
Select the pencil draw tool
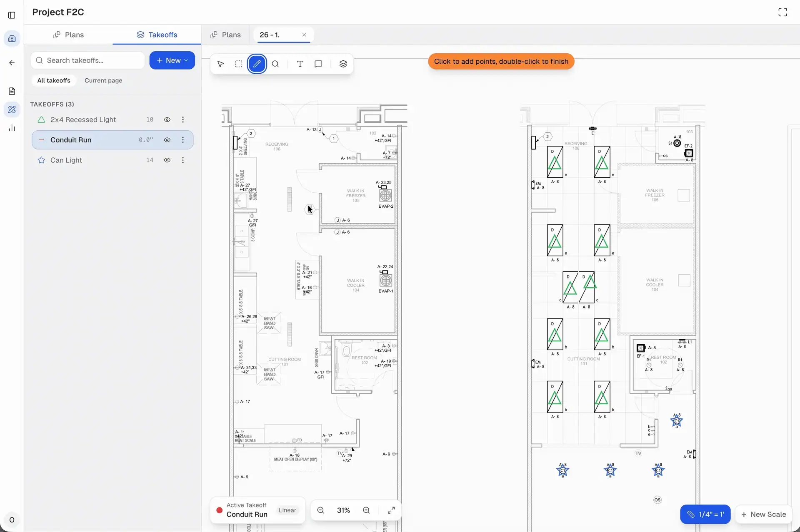tap(257, 64)
